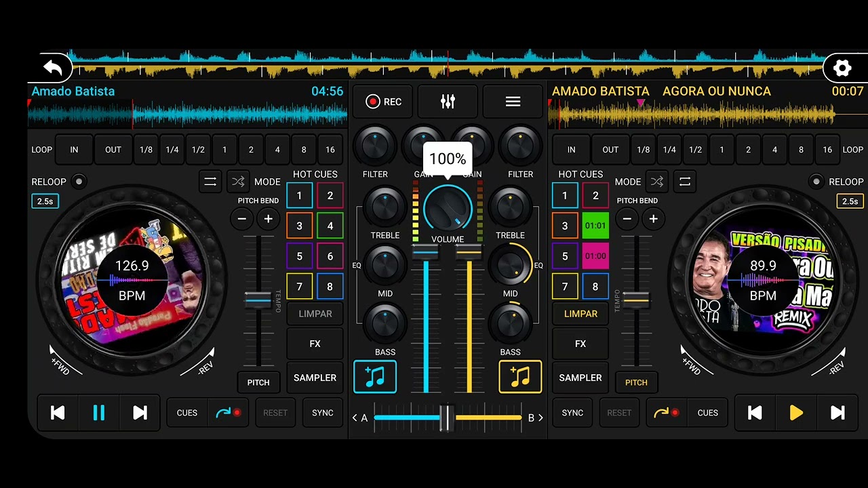
Task: Add music to the yellow deck B
Action: tap(520, 377)
